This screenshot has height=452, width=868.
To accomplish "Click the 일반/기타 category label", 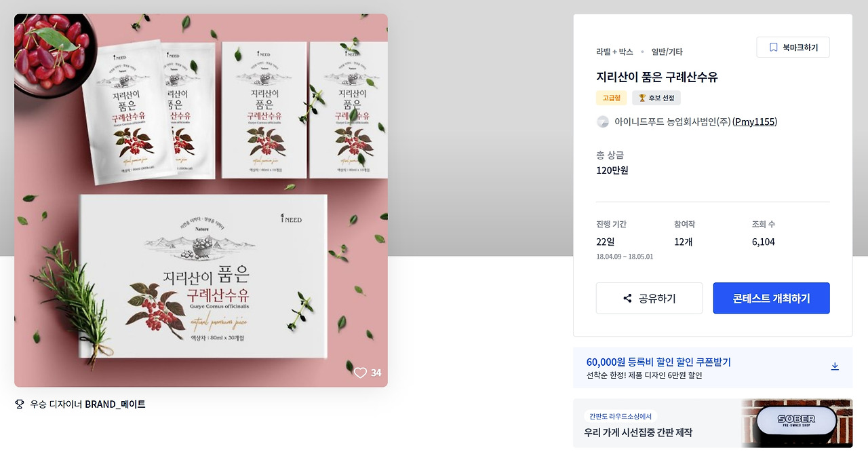I will tap(667, 52).
